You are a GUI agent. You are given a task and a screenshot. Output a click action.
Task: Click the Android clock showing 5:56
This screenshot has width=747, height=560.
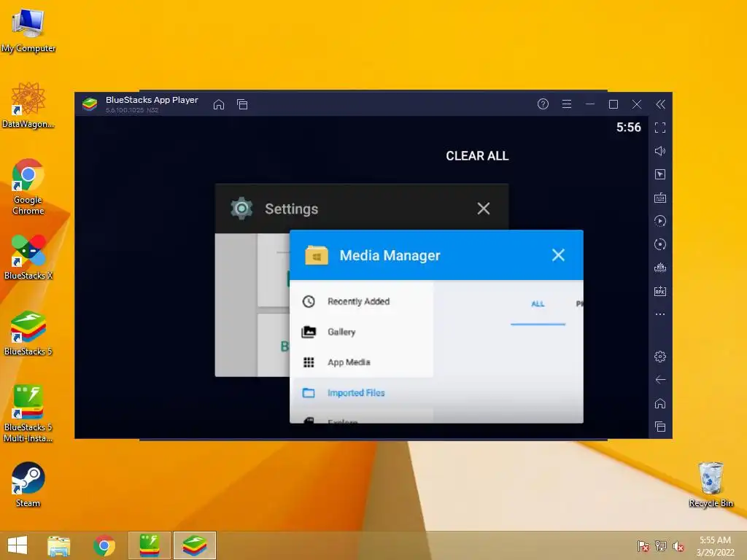[628, 127]
